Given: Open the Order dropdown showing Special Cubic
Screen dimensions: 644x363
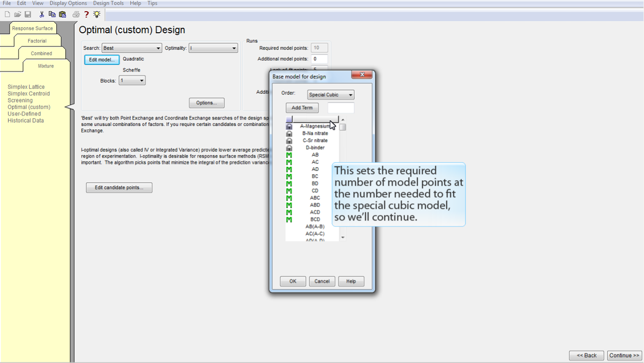Looking at the screenshot, I should click(331, 95).
